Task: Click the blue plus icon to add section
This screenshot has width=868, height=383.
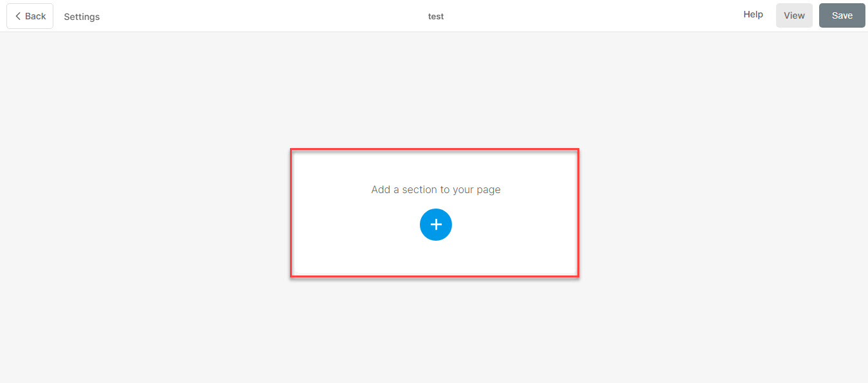Action: click(436, 225)
